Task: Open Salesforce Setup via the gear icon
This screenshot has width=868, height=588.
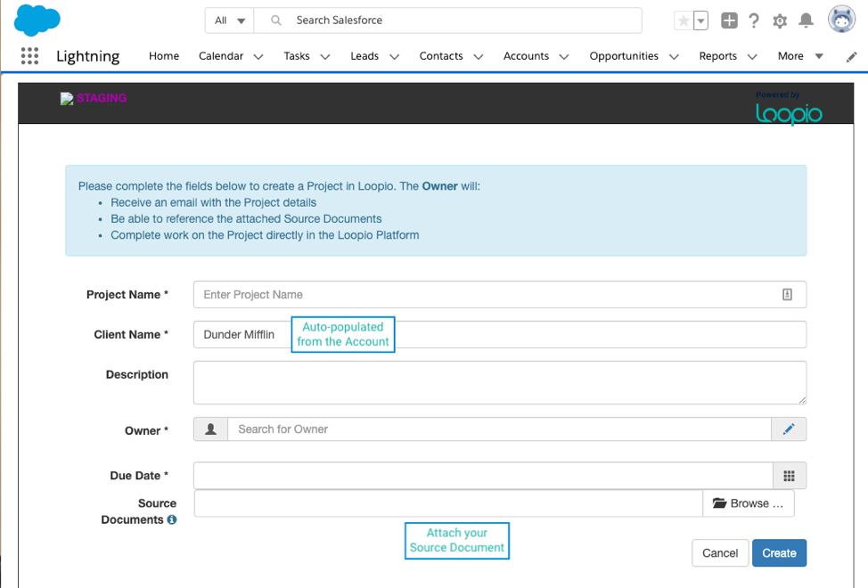Action: click(779, 20)
